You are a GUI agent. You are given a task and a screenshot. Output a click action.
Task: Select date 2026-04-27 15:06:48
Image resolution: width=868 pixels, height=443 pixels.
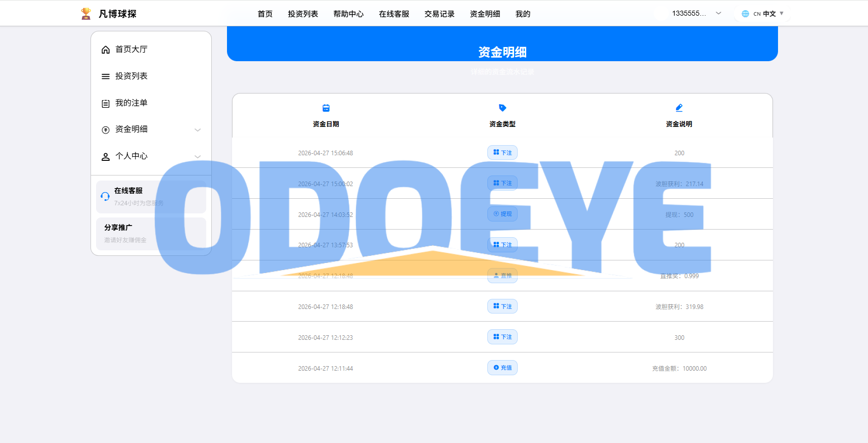pos(326,153)
